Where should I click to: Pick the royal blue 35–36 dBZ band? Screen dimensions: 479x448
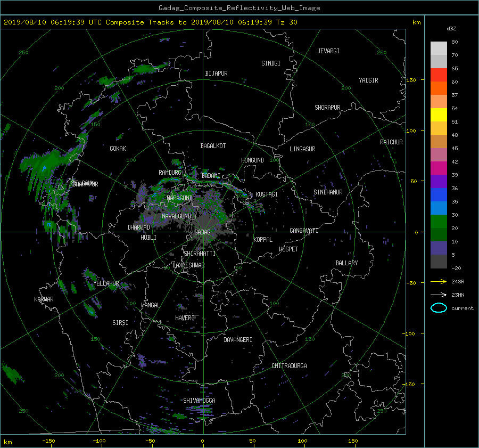pyautogui.click(x=439, y=194)
